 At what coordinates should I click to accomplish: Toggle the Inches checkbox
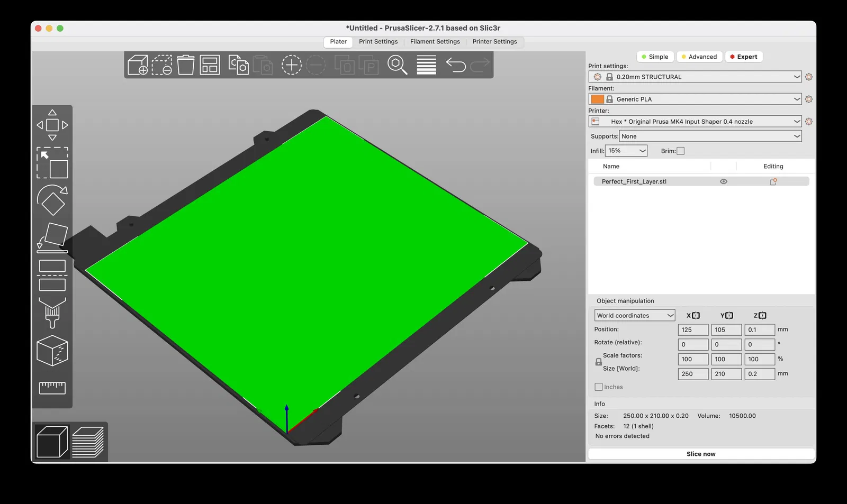click(x=599, y=387)
